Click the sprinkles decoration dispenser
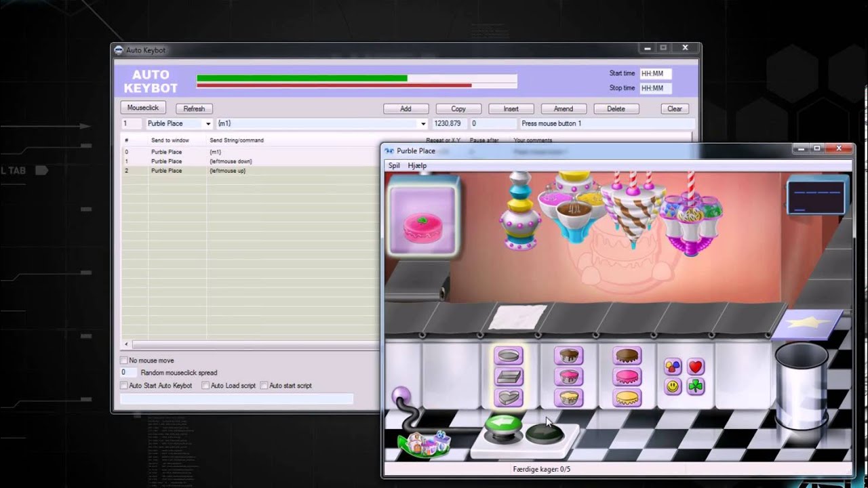Image resolution: width=868 pixels, height=488 pixels. coord(690,216)
